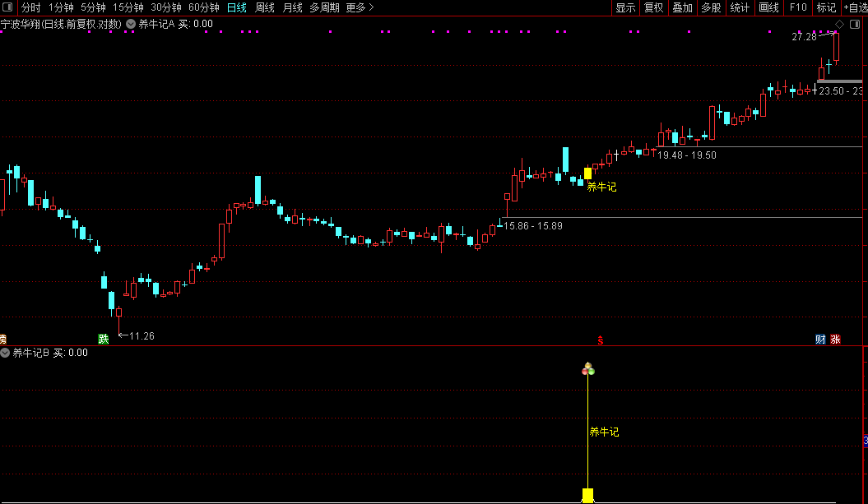Click the 11.26 low price label
This screenshot has width=868, height=504.
[142, 335]
